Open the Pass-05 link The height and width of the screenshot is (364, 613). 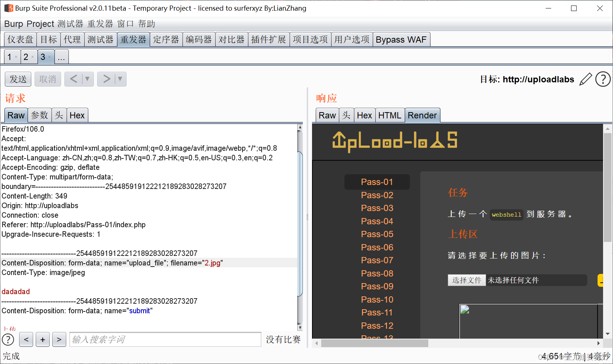[x=377, y=234]
